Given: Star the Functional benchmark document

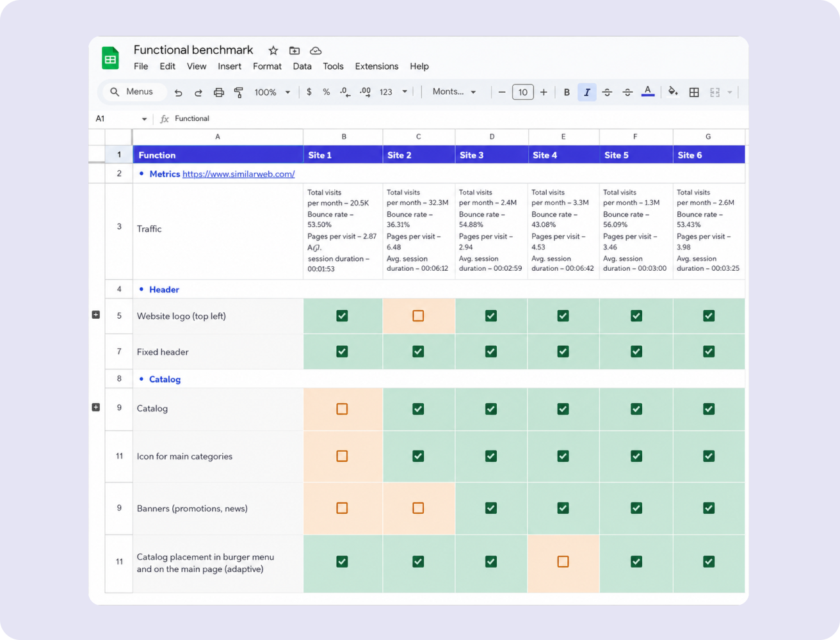Looking at the screenshot, I should pyautogui.click(x=273, y=51).
